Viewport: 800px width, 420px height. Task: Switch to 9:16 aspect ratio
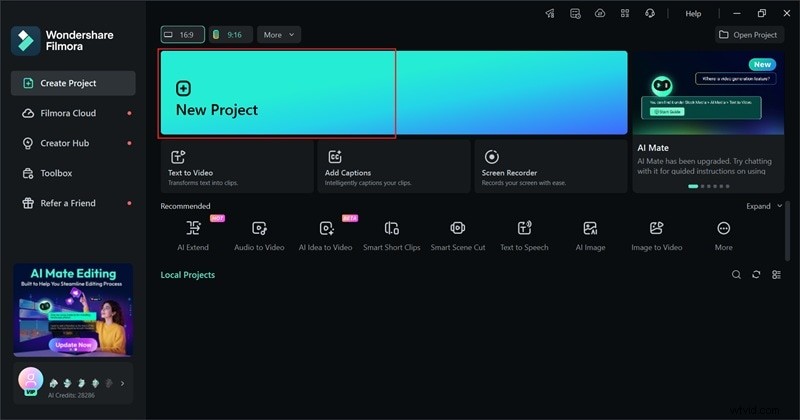click(229, 34)
